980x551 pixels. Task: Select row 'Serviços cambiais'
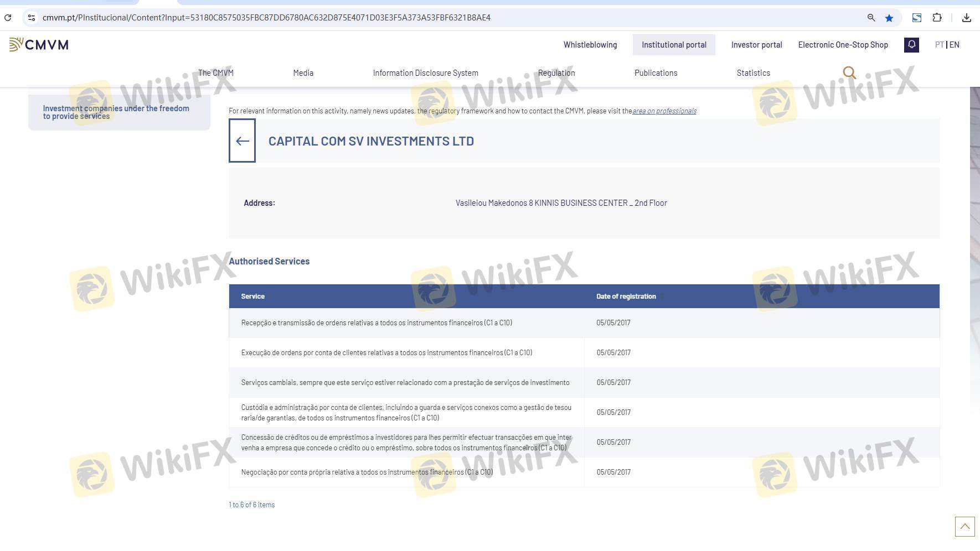tap(584, 382)
